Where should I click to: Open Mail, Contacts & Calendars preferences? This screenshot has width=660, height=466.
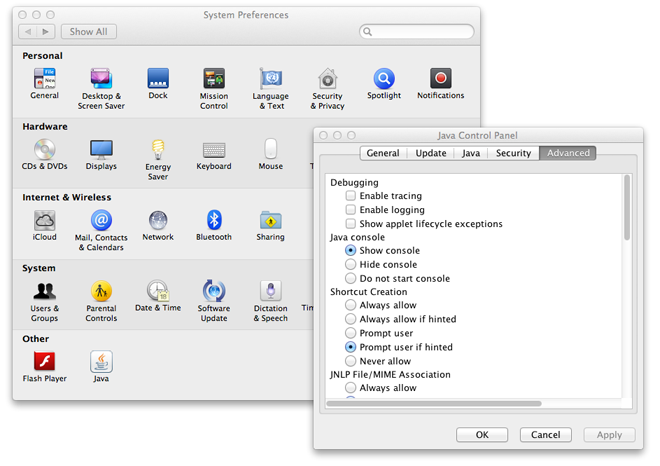[x=101, y=230]
